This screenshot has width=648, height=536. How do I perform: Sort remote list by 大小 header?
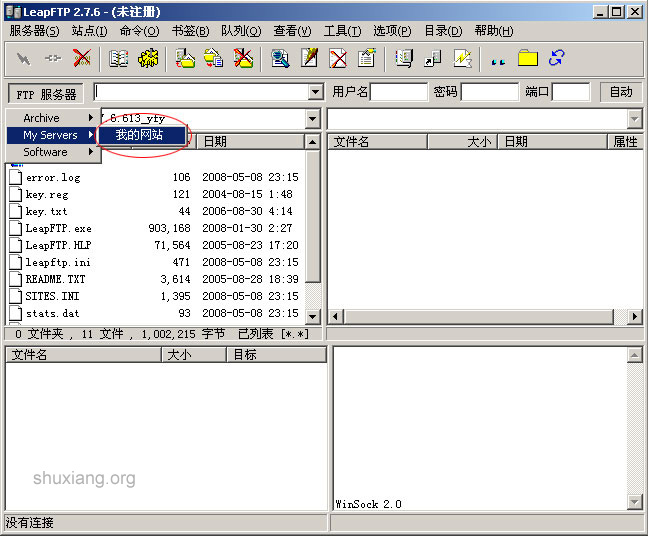pos(463,142)
